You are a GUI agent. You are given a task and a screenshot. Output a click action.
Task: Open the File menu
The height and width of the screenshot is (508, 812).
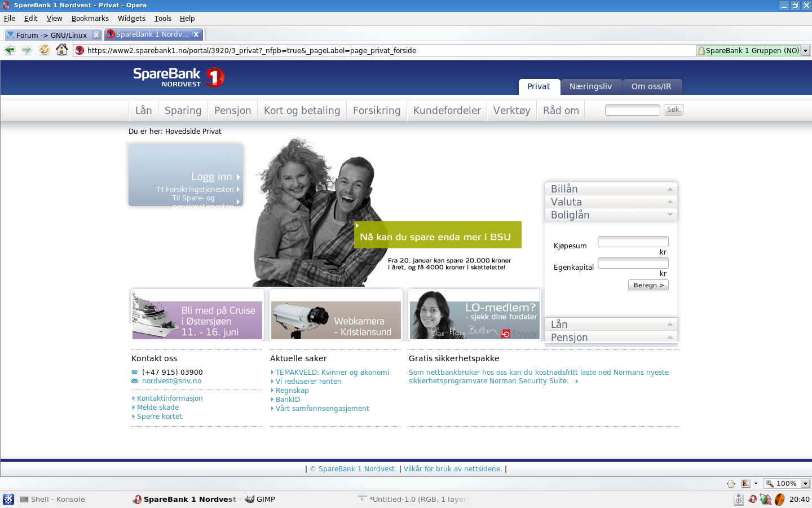click(x=10, y=19)
